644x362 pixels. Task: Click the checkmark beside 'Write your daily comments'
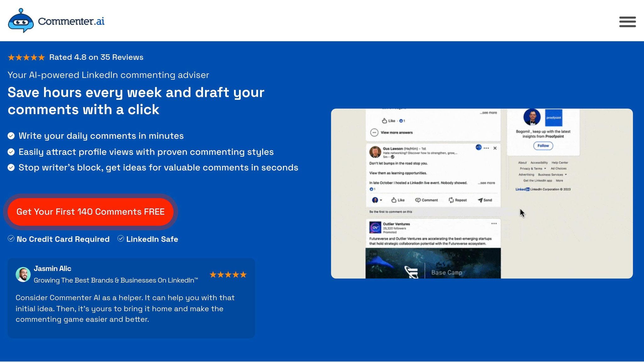[11, 136]
